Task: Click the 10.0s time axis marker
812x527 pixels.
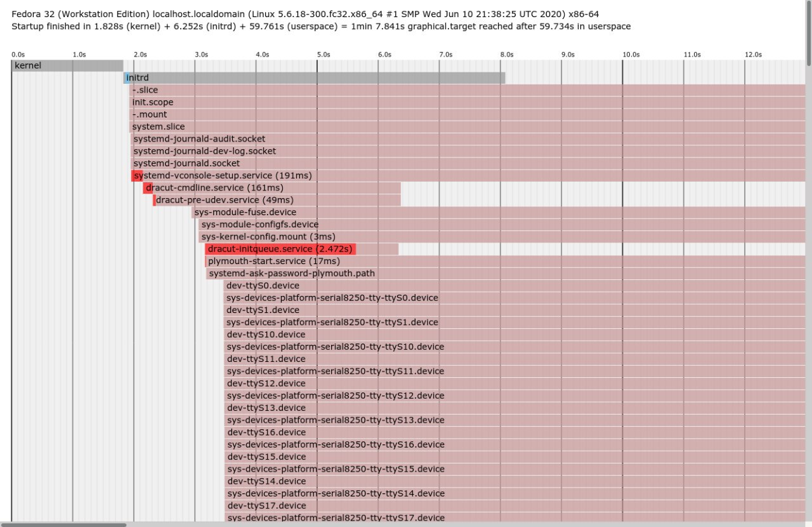Action: pos(631,55)
